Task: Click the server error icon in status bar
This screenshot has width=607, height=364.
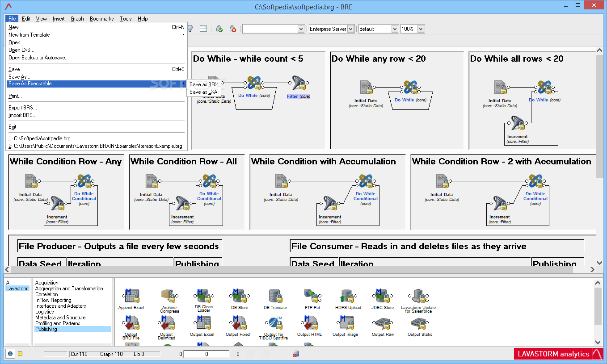Action: pyautogui.click(x=295, y=354)
